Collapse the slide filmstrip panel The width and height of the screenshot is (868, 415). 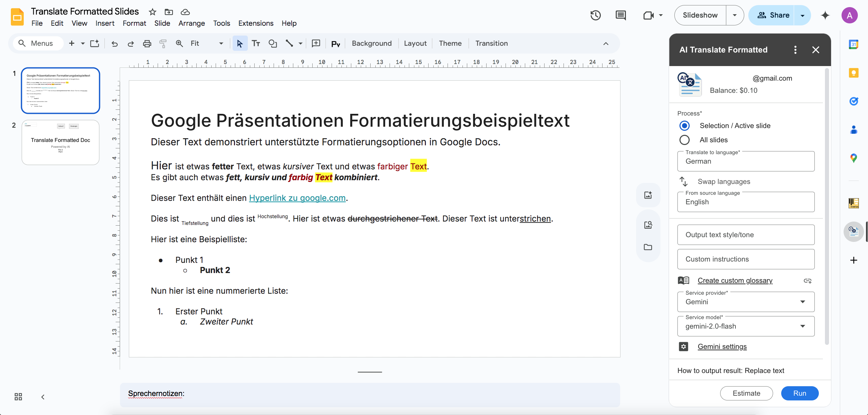point(43,397)
